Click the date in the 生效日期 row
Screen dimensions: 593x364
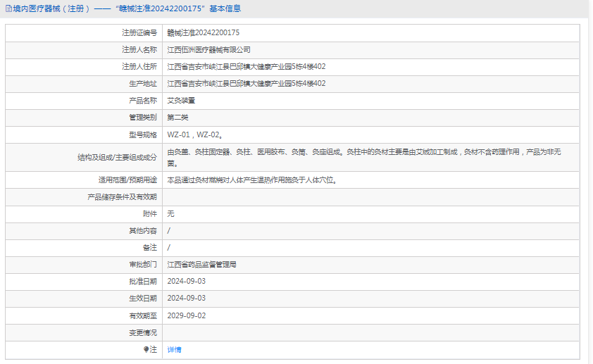[187, 299]
